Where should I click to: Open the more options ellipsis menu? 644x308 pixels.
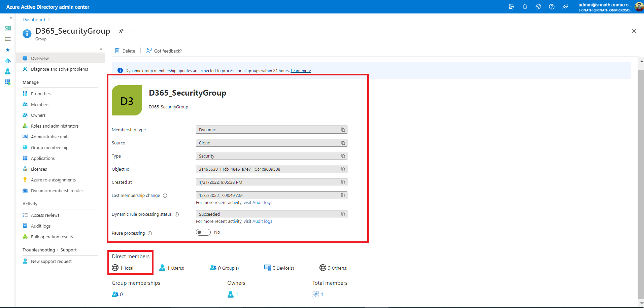tap(132, 31)
